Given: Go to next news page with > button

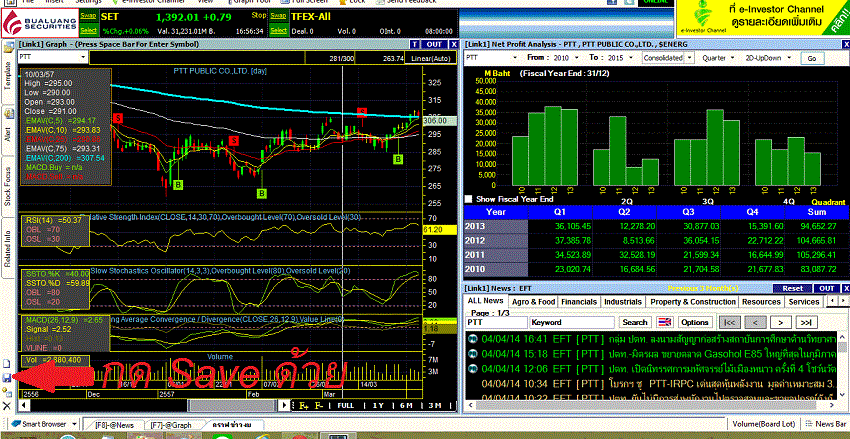Looking at the screenshot, I should point(781,322).
